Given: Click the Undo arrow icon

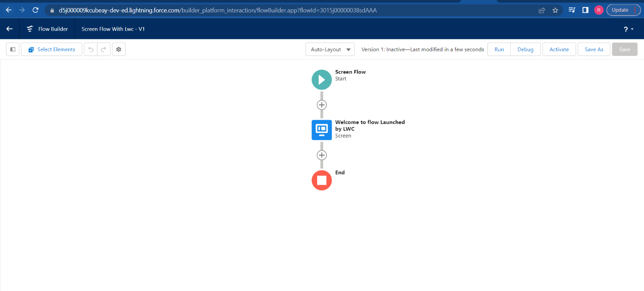Looking at the screenshot, I should tap(91, 49).
